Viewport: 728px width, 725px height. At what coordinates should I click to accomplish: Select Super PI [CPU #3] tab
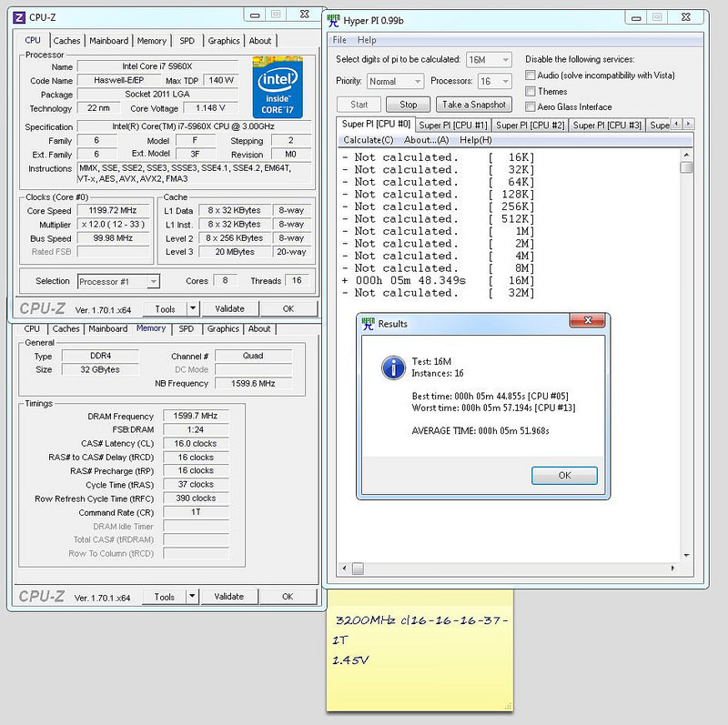point(607,125)
